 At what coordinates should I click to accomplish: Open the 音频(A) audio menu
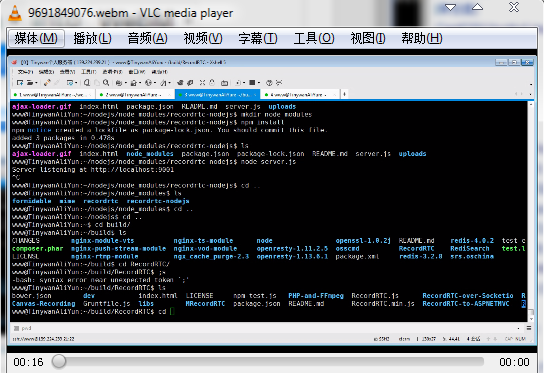pos(147,38)
